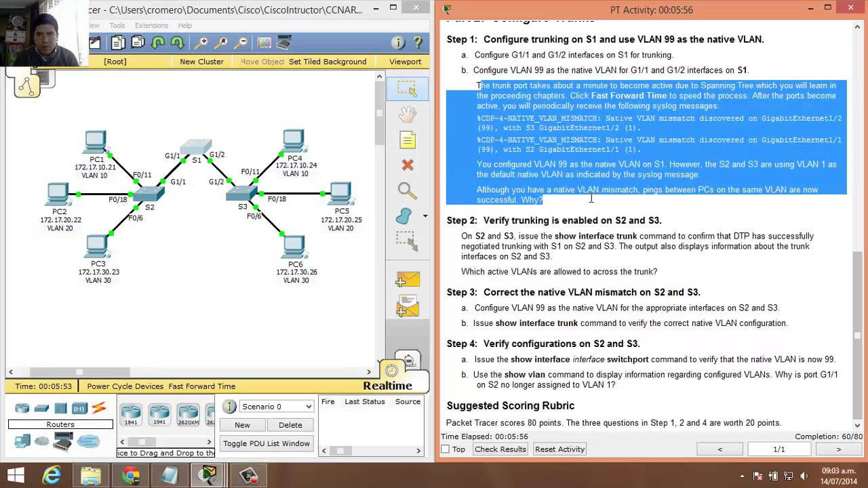
Task: Choose the Select tool in side toolbar
Action: point(408,89)
